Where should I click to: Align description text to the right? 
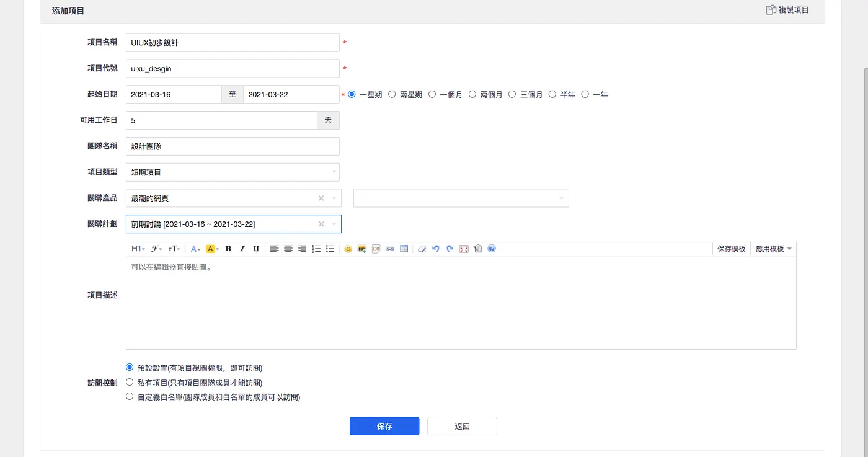click(x=302, y=249)
